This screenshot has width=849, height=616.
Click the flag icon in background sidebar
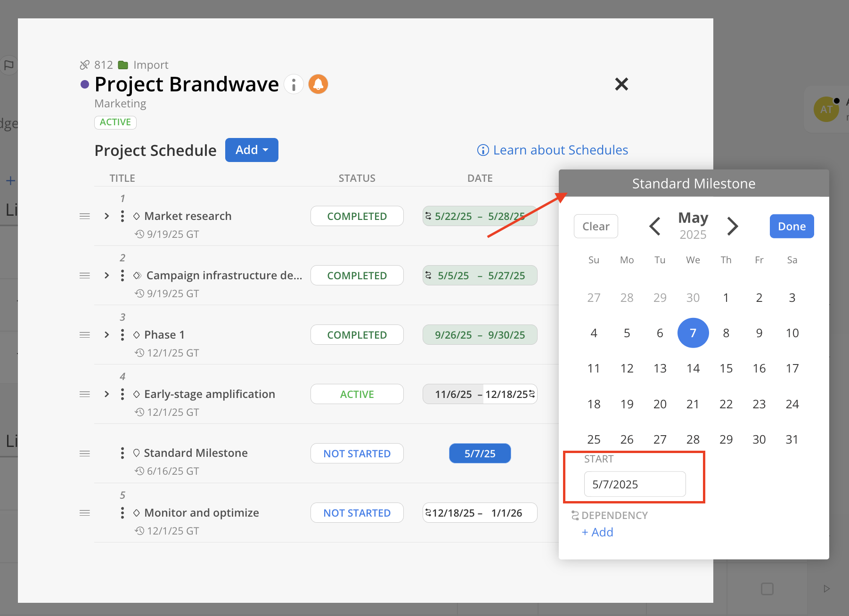pos(9,65)
